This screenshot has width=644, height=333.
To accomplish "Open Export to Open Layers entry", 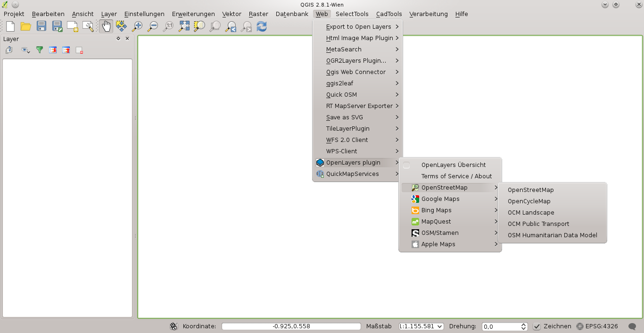I will 357,27.
